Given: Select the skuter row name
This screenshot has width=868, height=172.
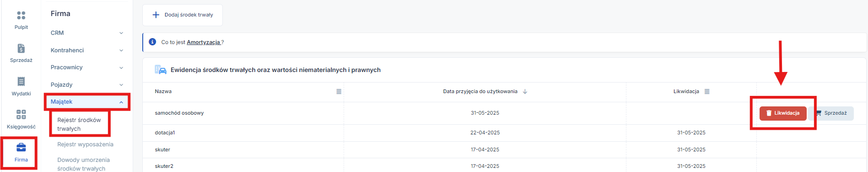Looking at the screenshot, I should (x=162, y=150).
